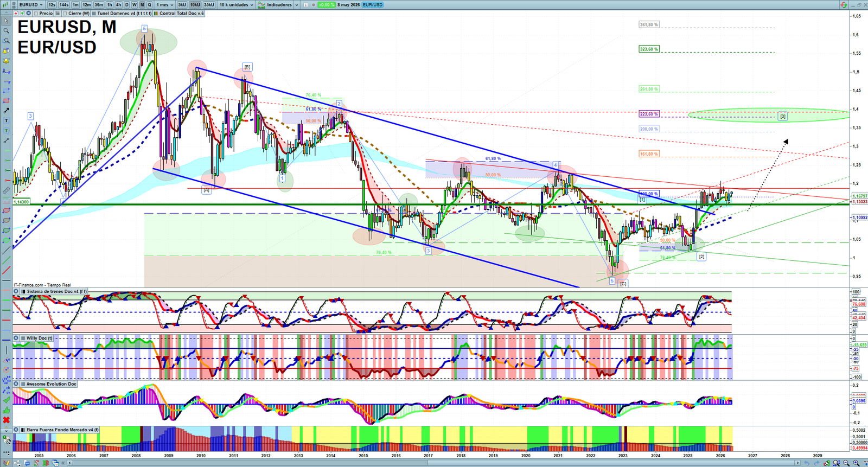
Task: Select the 144s timeframe
Action: [64, 5]
